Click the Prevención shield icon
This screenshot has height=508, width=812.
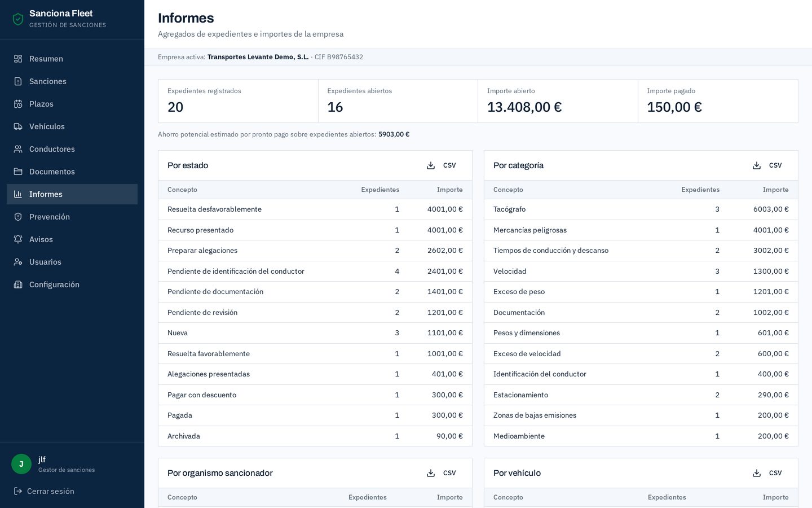pos(18,217)
